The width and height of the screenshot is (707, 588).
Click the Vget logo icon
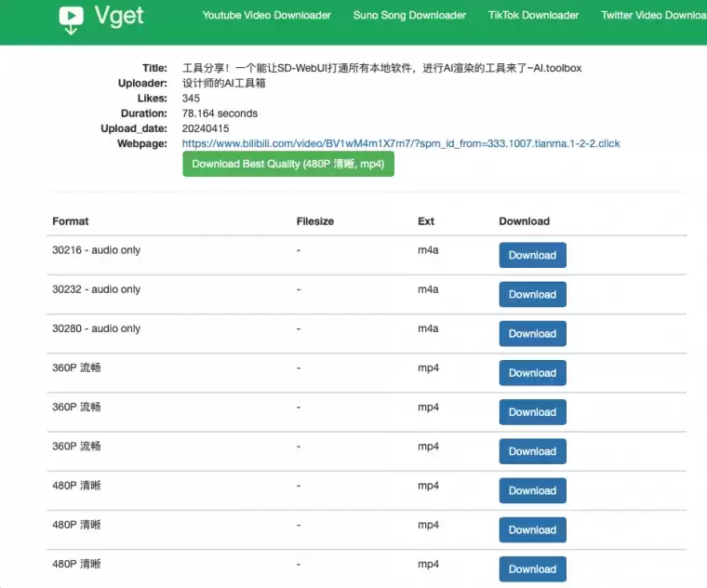[71, 17]
